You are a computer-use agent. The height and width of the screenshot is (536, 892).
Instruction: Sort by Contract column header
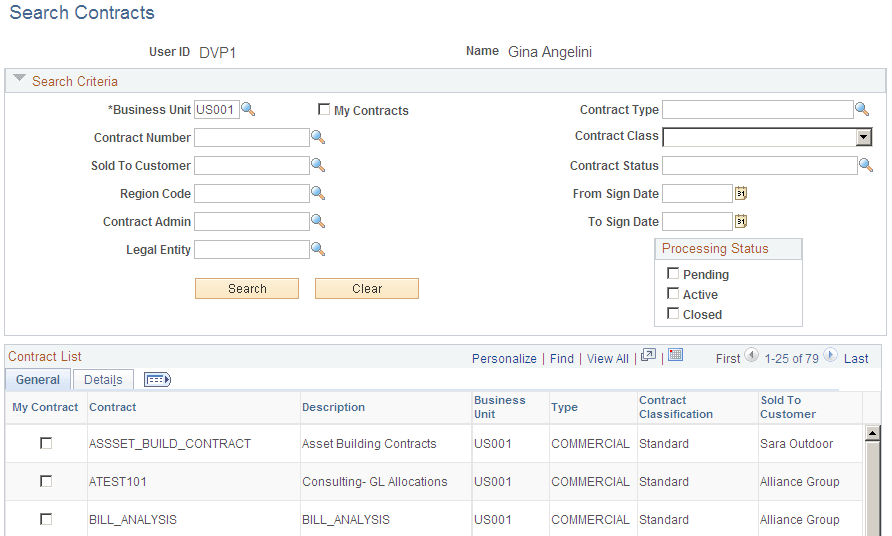tap(113, 407)
